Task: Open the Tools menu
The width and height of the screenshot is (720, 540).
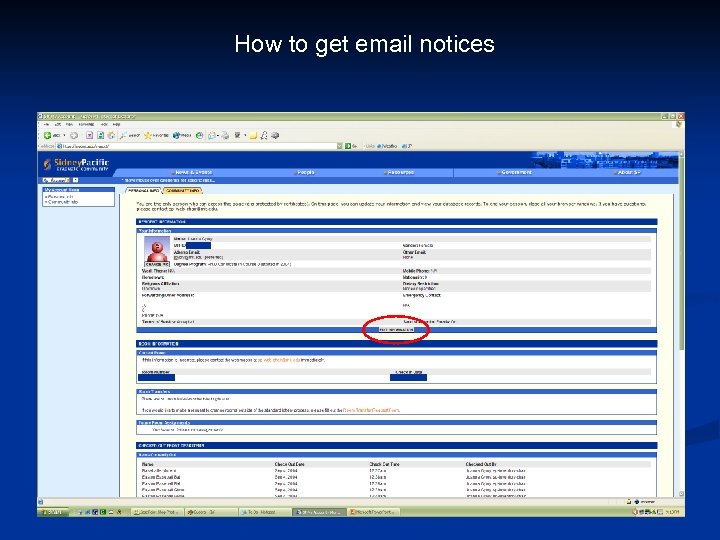Action: pyautogui.click(x=104, y=124)
